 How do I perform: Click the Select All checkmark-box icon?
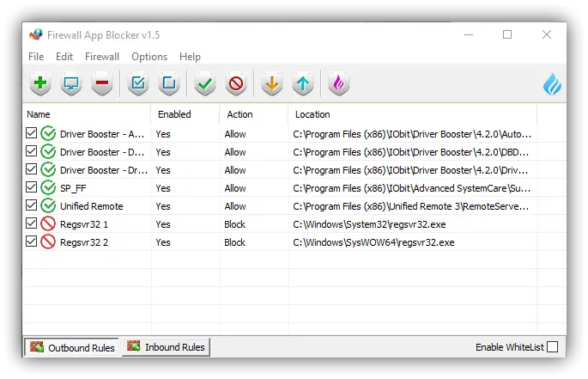click(x=138, y=83)
